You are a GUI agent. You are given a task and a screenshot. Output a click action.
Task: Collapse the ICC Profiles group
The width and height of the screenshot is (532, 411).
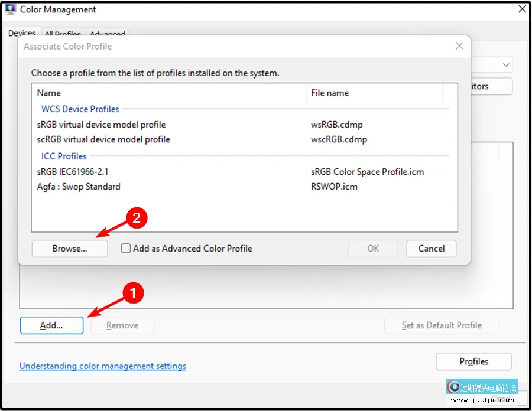[x=64, y=156]
